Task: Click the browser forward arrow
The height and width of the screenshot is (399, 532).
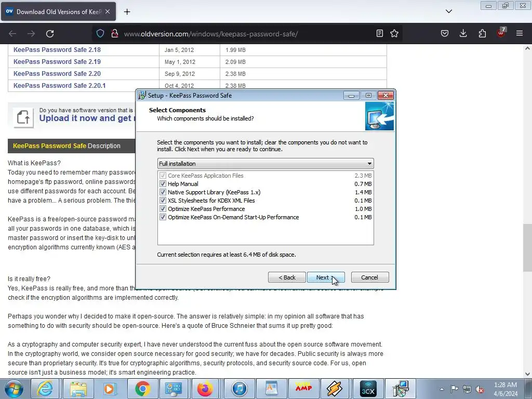Action: click(31, 34)
